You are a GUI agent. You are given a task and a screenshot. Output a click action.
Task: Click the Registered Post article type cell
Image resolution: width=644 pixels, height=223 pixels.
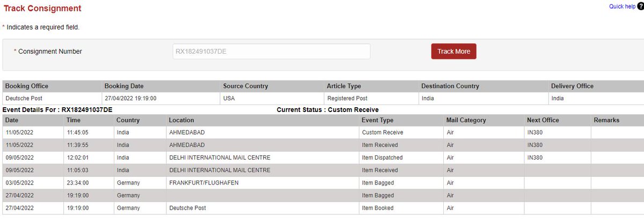tap(371, 99)
